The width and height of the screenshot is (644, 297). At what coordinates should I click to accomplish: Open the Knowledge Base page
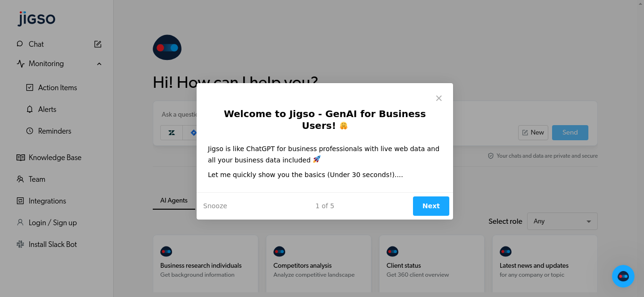55,157
